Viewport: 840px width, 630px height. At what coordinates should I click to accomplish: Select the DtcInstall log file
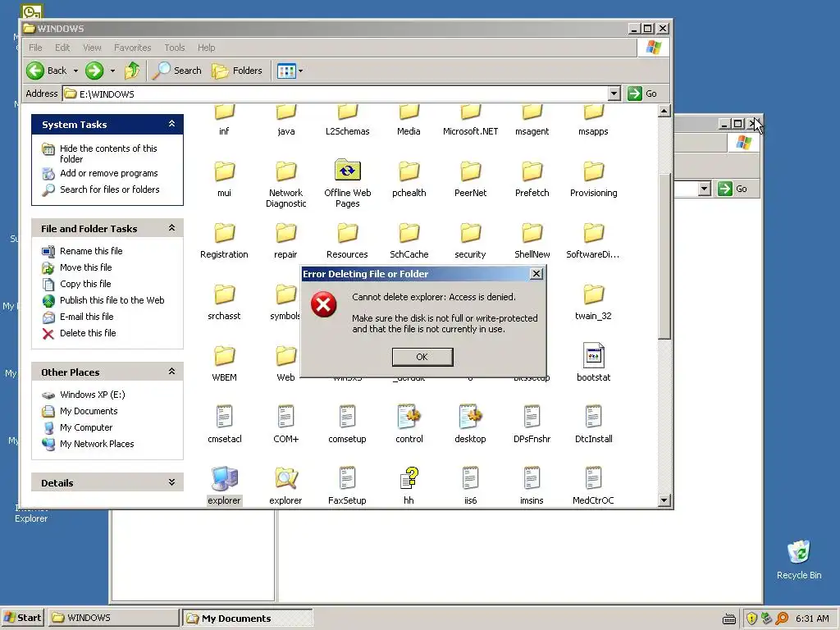coord(594,424)
